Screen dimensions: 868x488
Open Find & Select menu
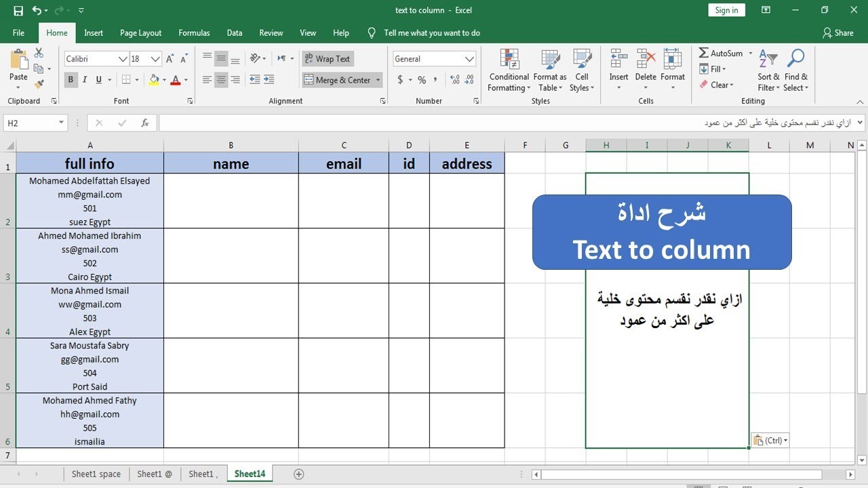click(x=796, y=70)
